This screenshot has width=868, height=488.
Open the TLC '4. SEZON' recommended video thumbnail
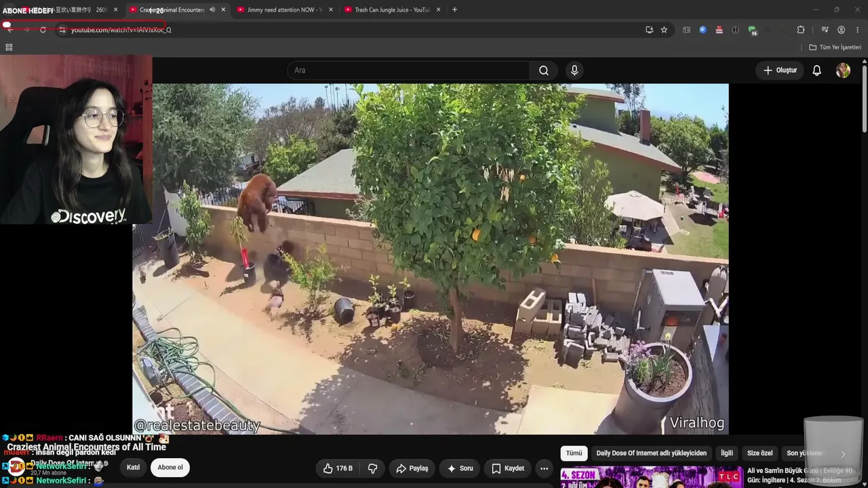point(651,477)
